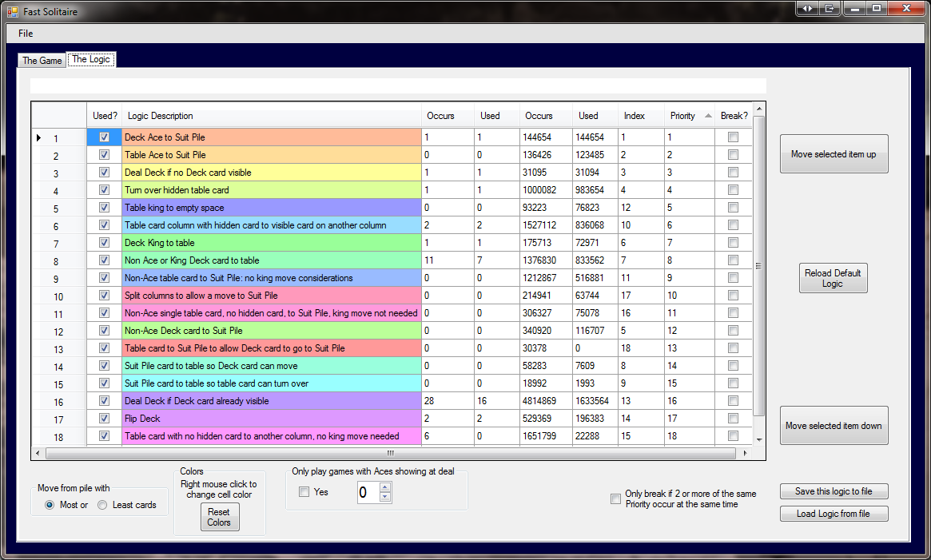Increase Aces count with spinner up arrow

[x=385, y=487]
